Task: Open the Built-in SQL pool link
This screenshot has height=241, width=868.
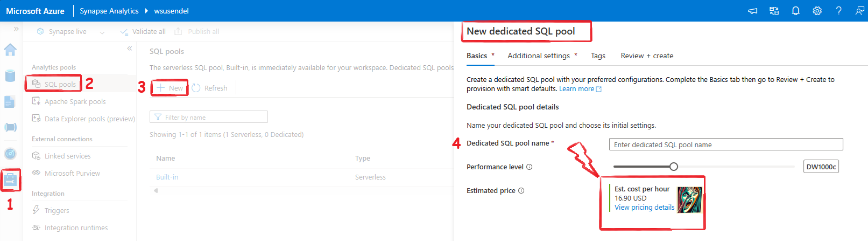Action: 167,177
